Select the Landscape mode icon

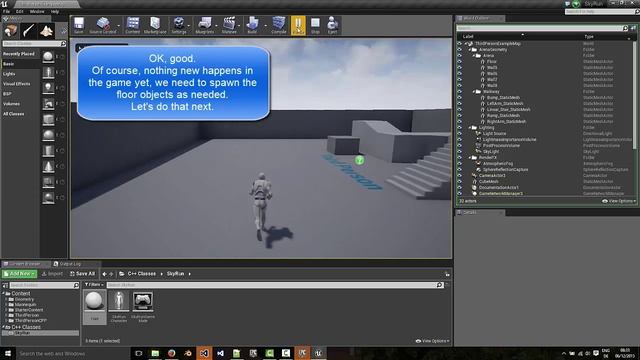click(x=46, y=31)
